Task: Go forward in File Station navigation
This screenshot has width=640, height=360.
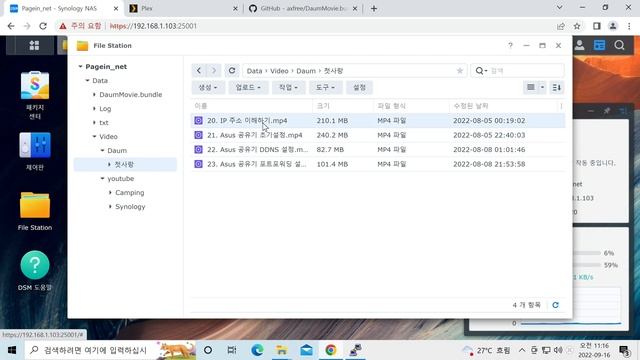Action: pos(213,71)
